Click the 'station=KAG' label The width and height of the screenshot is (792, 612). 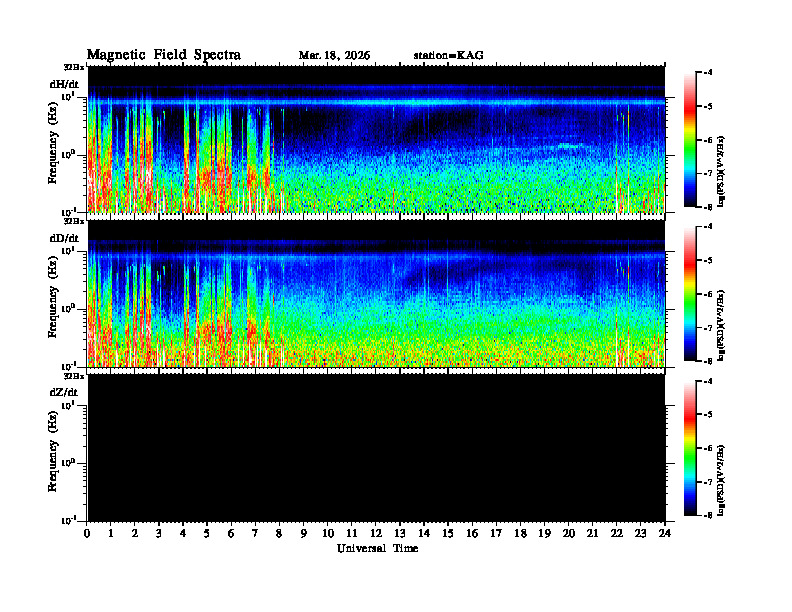449,56
